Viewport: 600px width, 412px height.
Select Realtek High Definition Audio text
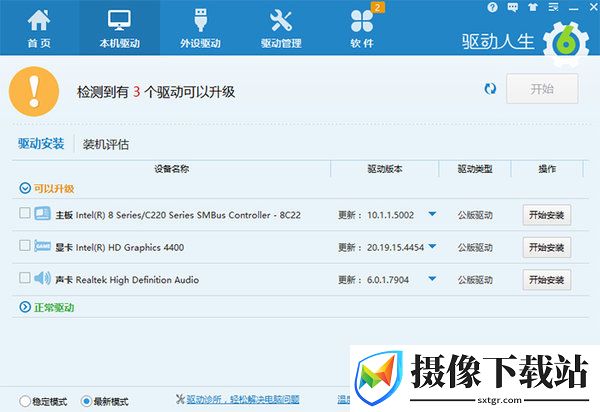[x=137, y=280]
